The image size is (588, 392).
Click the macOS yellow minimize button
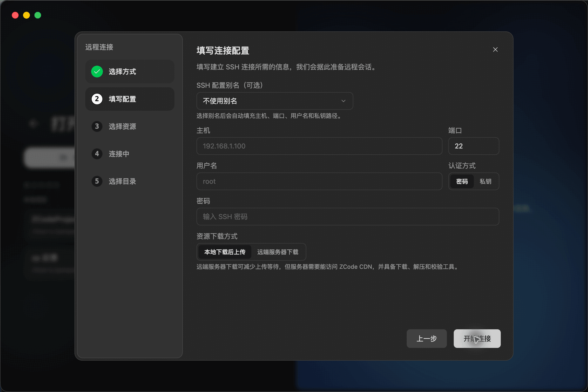tap(26, 15)
